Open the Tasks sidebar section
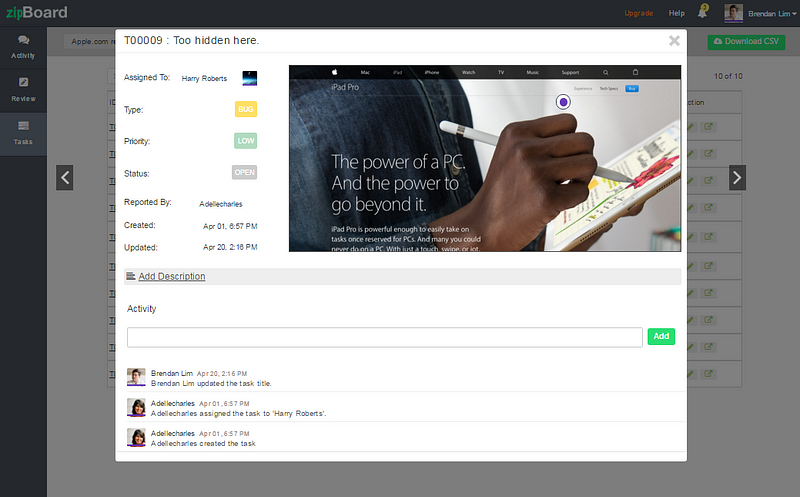 [23, 134]
